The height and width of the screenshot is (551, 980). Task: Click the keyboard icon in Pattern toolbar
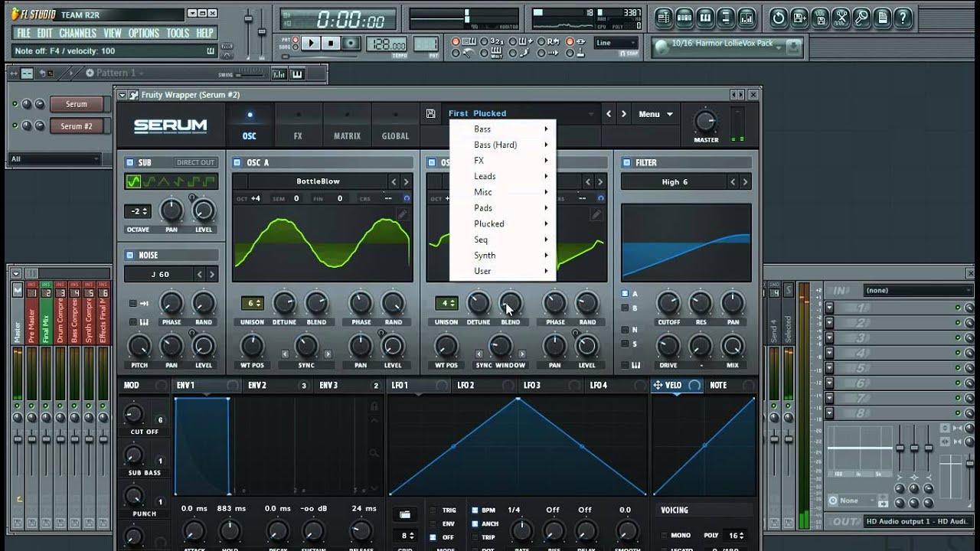296,74
